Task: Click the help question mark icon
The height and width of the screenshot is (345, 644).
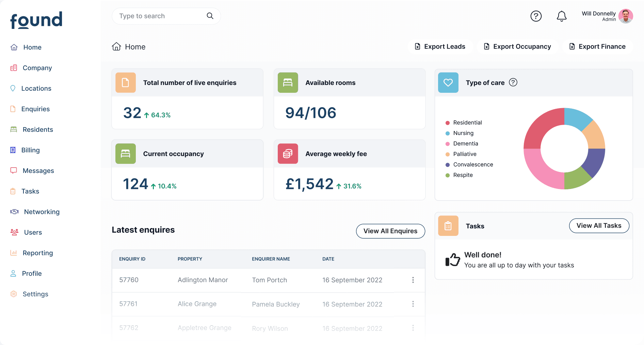Action: [536, 16]
